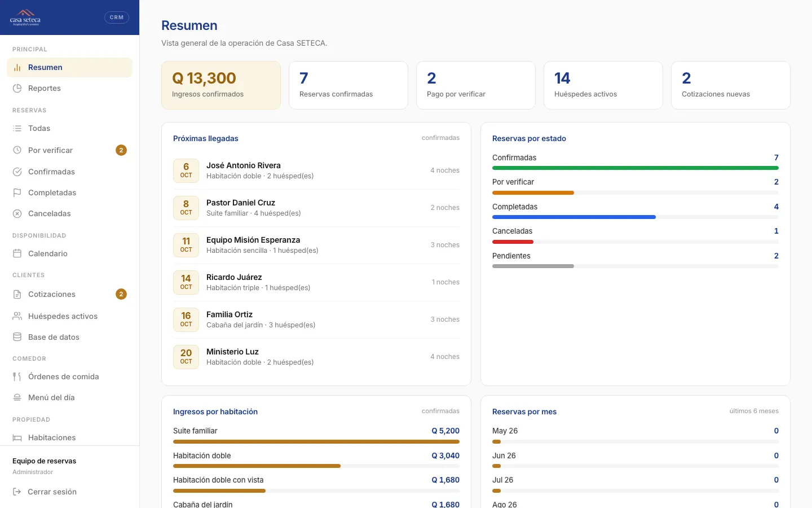Click the CRM badge in header
Viewport: 812px width, 508px height.
117,17
